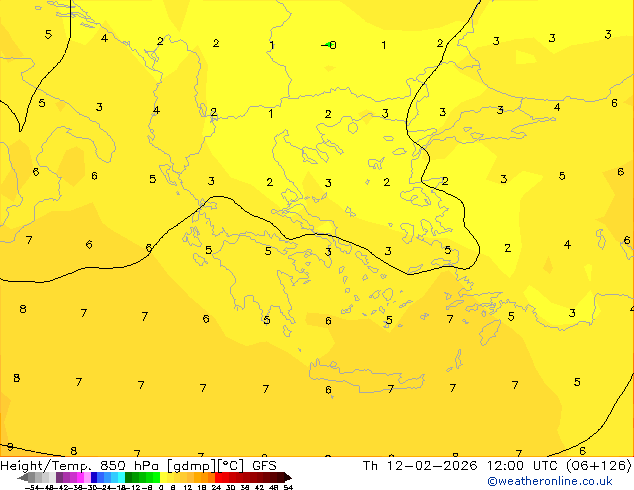Click the dark blue swatch in the temperature legend
Image resolution: width=634 pixels, height=490 pixels.
94,477
